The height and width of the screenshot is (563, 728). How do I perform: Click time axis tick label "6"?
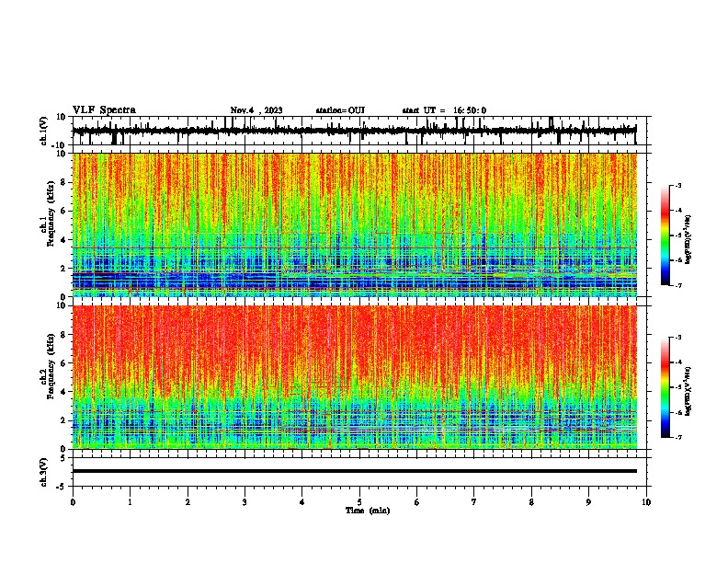tap(416, 502)
